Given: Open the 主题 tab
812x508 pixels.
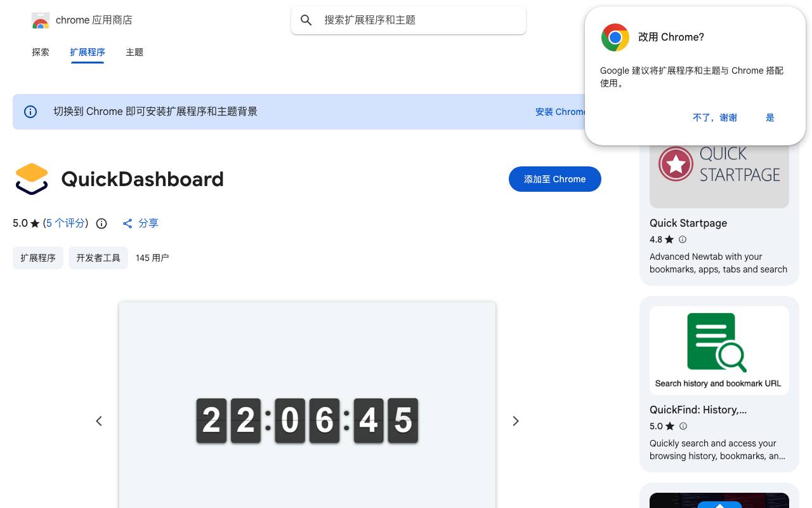Looking at the screenshot, I should [x=134, y=52].
